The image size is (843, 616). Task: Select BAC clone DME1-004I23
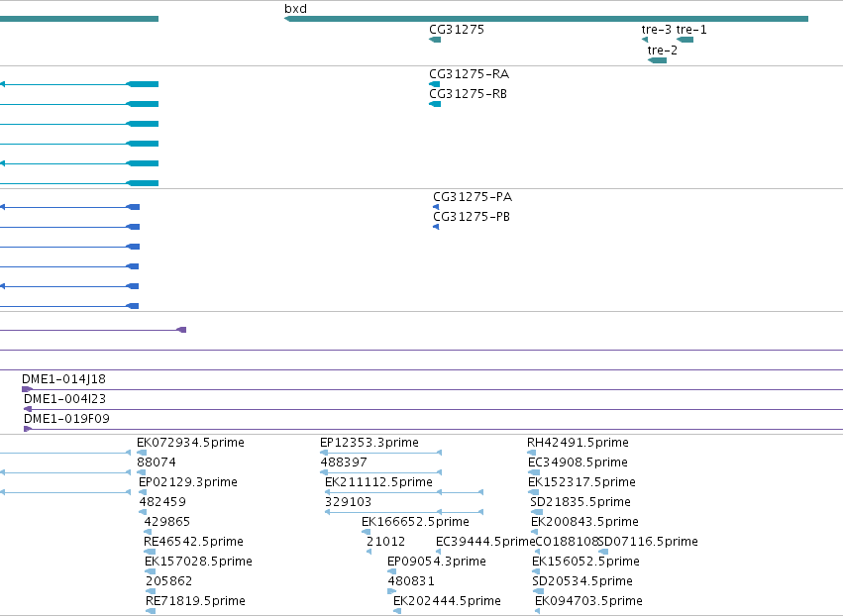[65, 399]
